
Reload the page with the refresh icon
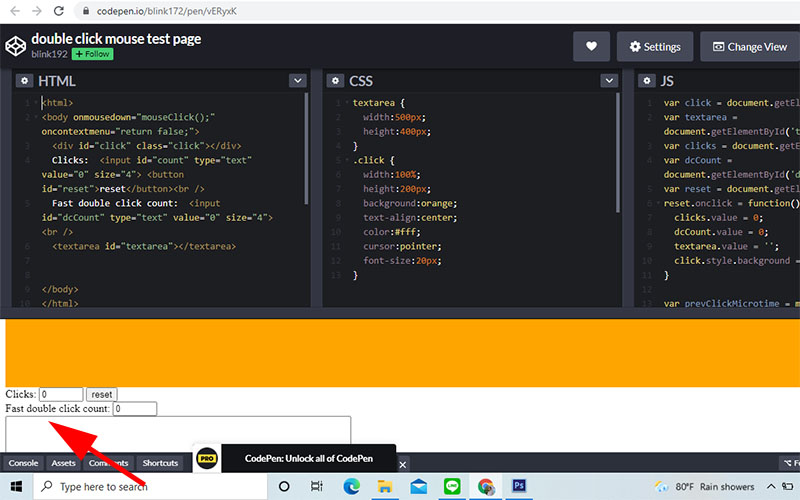(59, 11)
